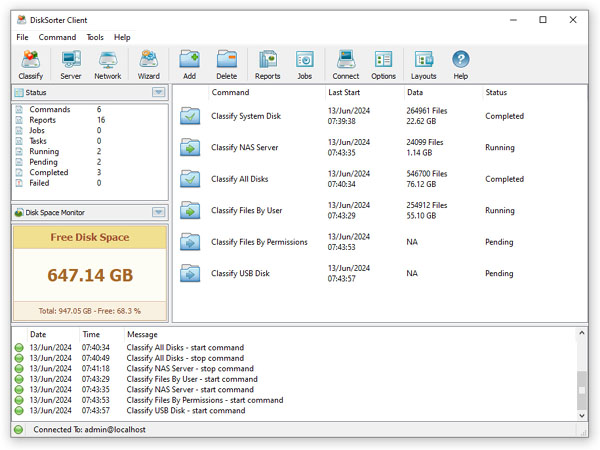Click the Classify USB Disk folder icon
The image size is (600, 450).
click(190, 273)
